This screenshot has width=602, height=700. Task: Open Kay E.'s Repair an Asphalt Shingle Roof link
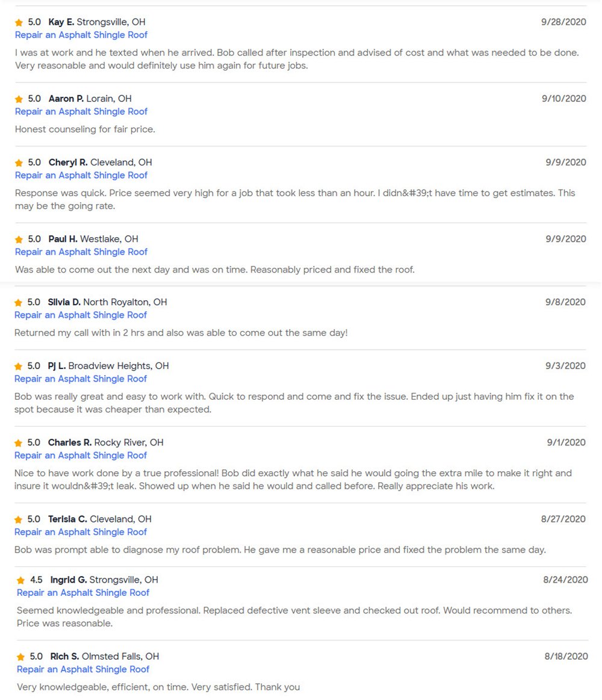pyautogui.click(x=81, y=35)
